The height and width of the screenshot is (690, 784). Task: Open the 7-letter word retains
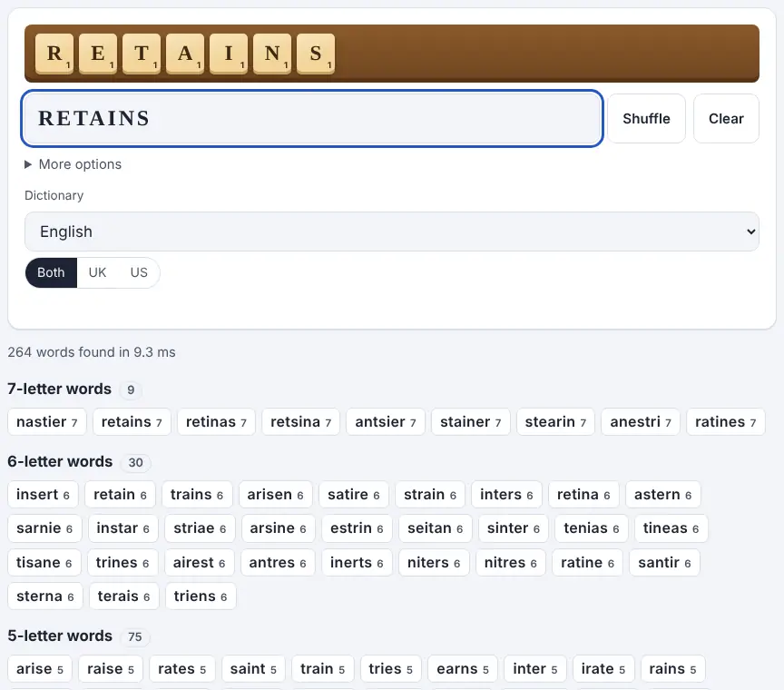tap(132, 422)
